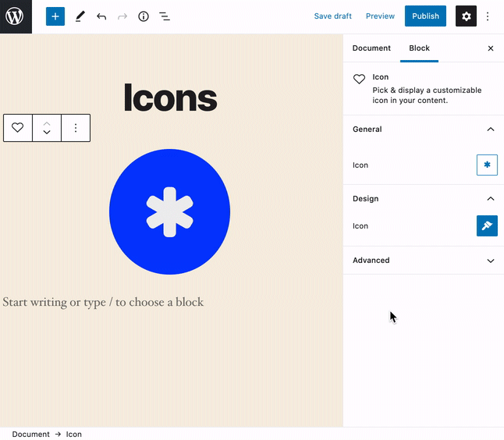Open content details info icon
The width and height of the screenshot is (504, 440).
click(x=144, y=16)
